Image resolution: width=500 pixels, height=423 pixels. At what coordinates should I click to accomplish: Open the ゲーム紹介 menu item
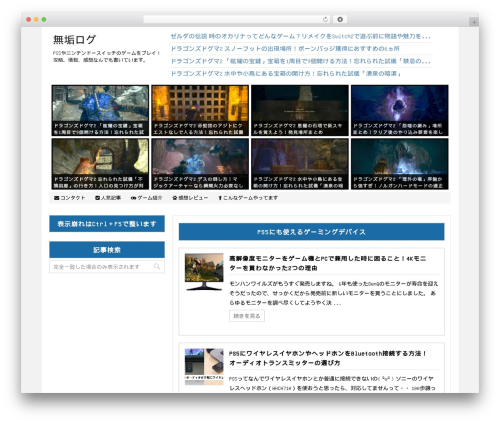coord(146,198)
